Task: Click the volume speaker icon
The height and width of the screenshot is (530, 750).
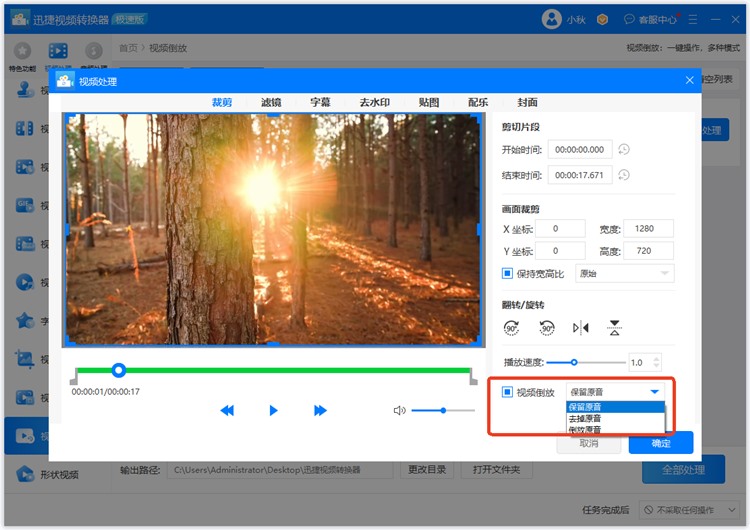Action: click(x=399, y=410)
